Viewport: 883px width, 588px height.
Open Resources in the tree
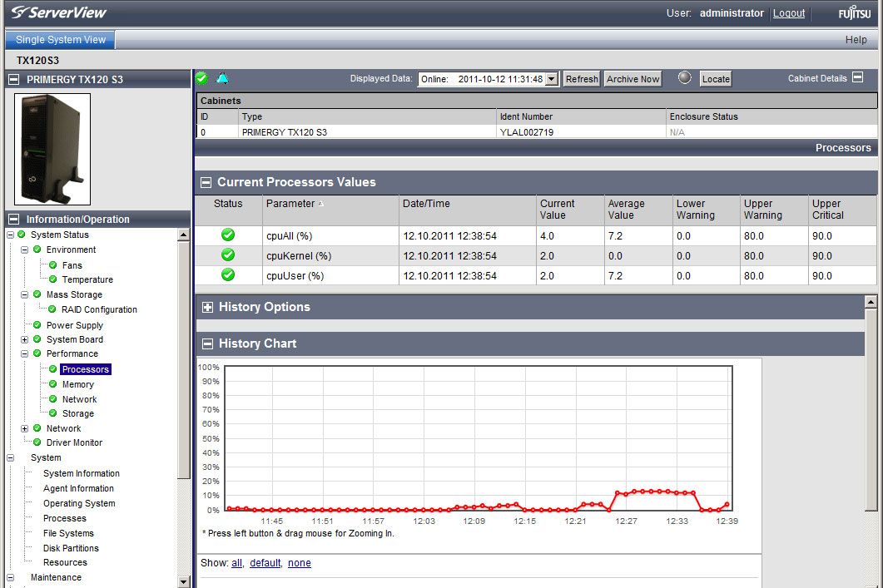pyautogui.click(x=65, y=562)
